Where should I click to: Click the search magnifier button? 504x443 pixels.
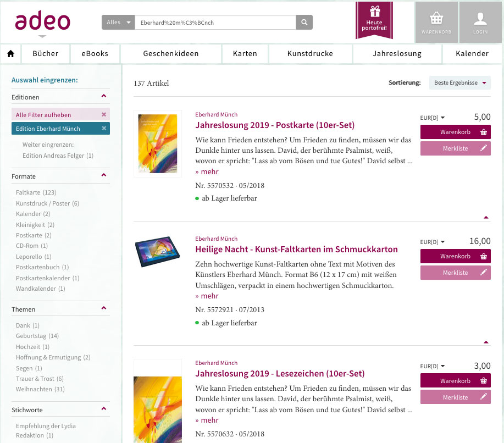point(304,23)
